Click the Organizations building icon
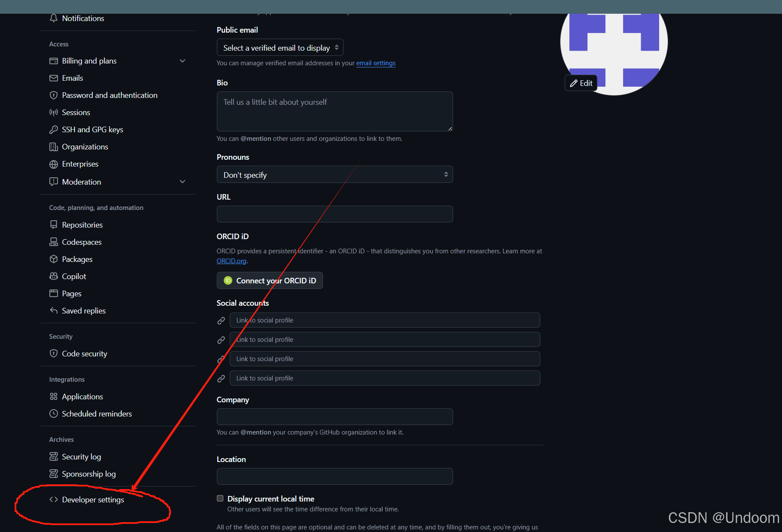The image size is (782, 532). 53,147
